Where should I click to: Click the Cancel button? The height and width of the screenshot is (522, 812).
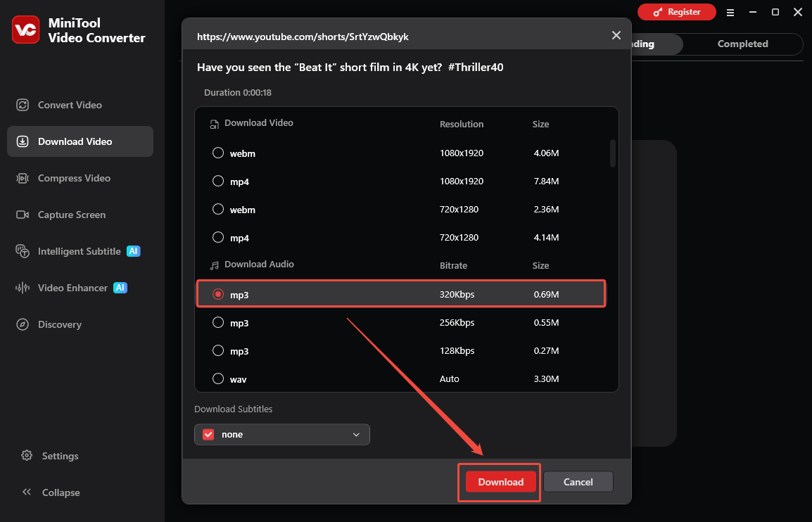pos(578,482)
